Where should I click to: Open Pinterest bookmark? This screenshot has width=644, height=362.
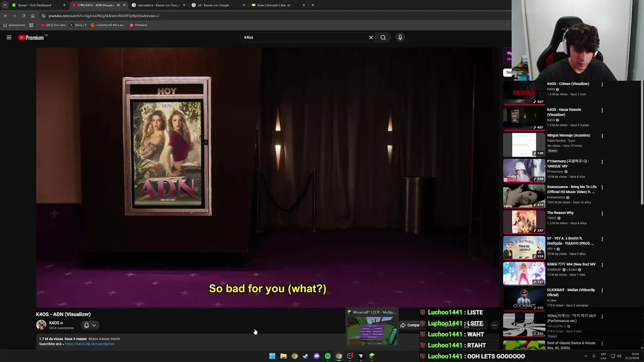tap(138, 25)
